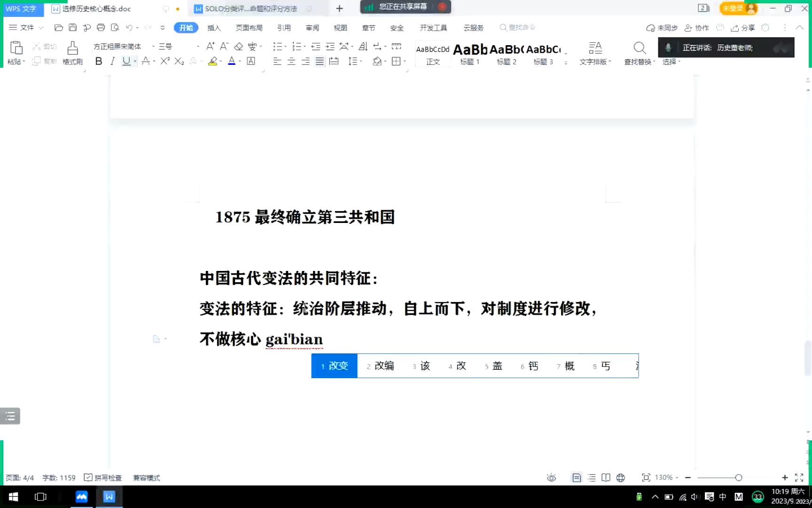This screenshot has width=812, height=508.
Task: Click the Print Preview icon
Action: tap(115, 28)
